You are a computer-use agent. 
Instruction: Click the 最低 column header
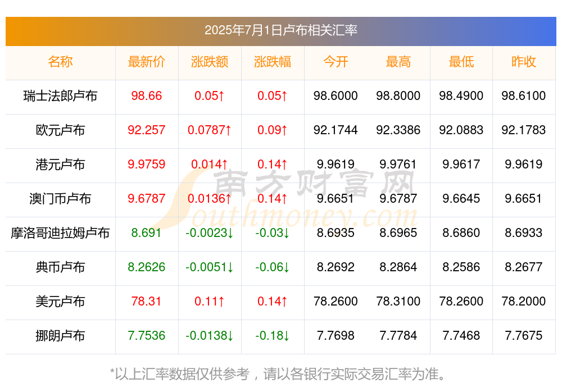[461, 62]
